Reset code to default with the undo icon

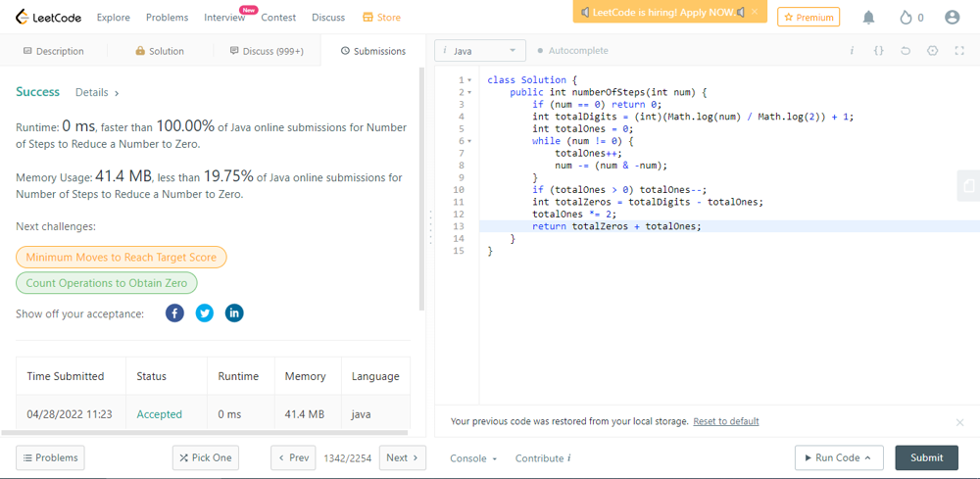pos(906,51)
